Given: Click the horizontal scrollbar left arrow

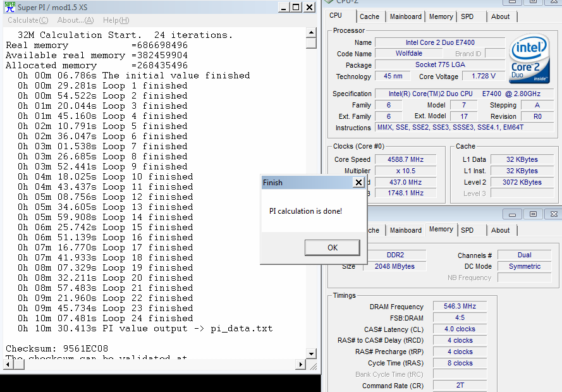Looking at the screenshot, I should pos(9,364).
